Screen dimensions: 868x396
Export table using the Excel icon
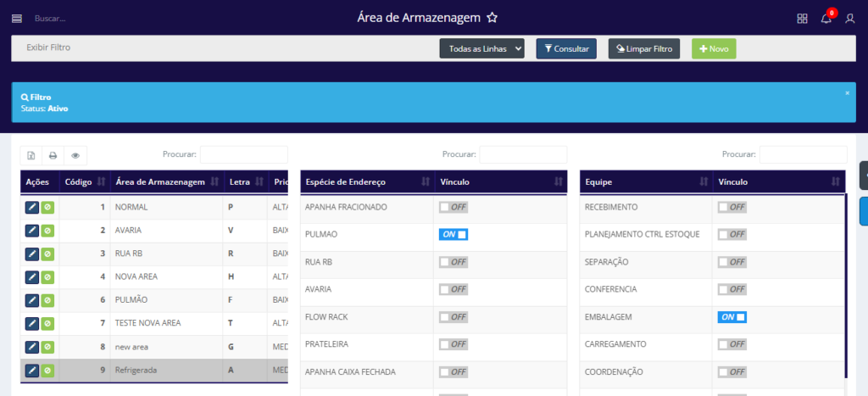pos(31,156)
